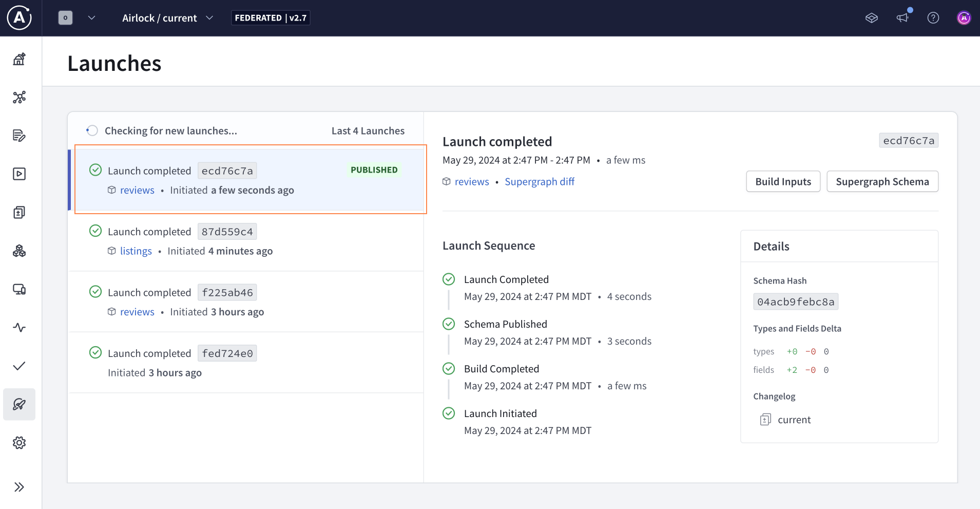Viewport: 980px width, 509px height.
Task: Open the user avatar in top bar
Action: pos(964,18)
